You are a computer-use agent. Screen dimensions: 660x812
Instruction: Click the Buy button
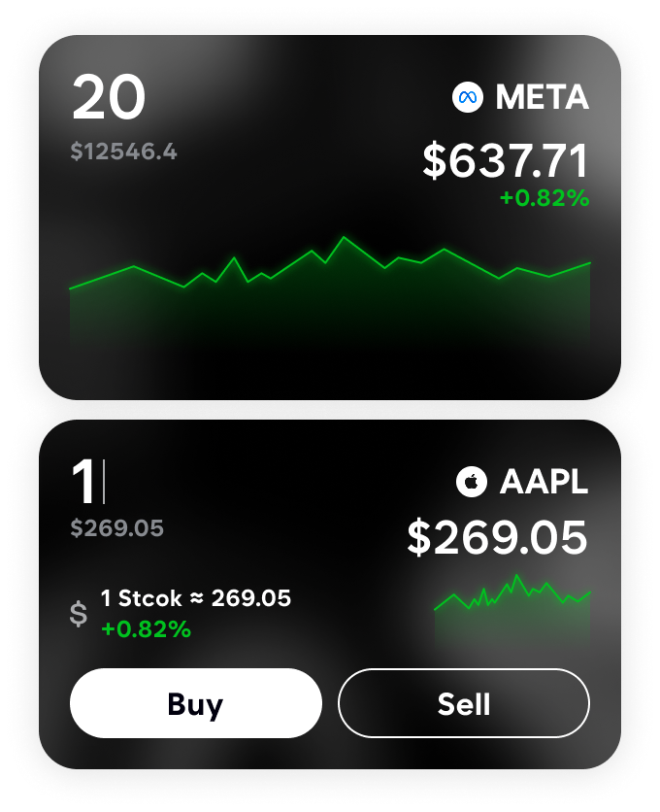(195, 703)
